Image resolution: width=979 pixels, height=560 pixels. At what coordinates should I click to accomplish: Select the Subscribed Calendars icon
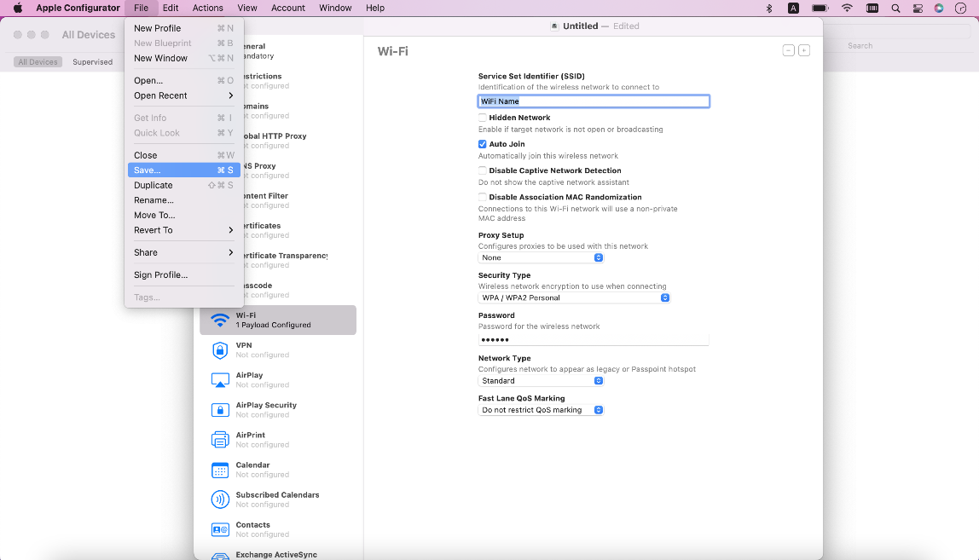pyautogui.click(x=220, y=499)
